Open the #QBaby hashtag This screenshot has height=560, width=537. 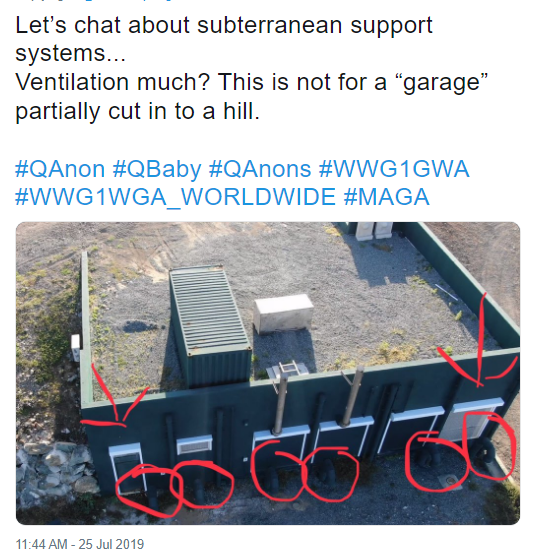[x=157, y=169]
